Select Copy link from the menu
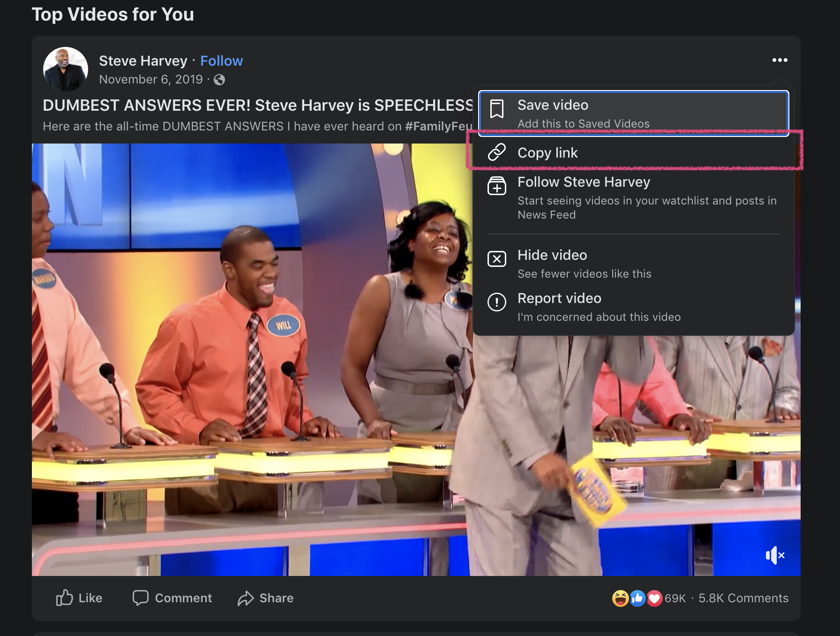Viewport: 840px width, 636px height. point(547,153)
